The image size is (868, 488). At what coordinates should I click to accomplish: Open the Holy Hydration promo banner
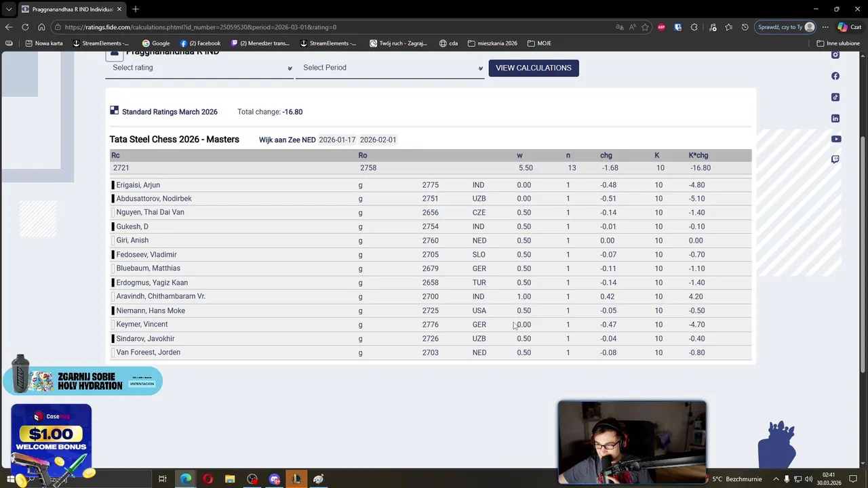(83, 381)
